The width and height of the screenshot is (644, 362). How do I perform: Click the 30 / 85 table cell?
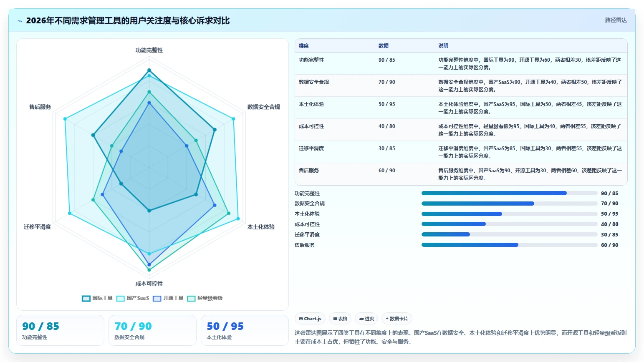tap(387, 148)
